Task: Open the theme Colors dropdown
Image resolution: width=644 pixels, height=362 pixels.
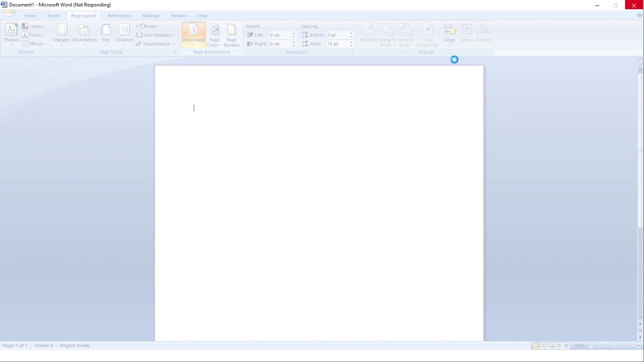Action: (34, 26)
